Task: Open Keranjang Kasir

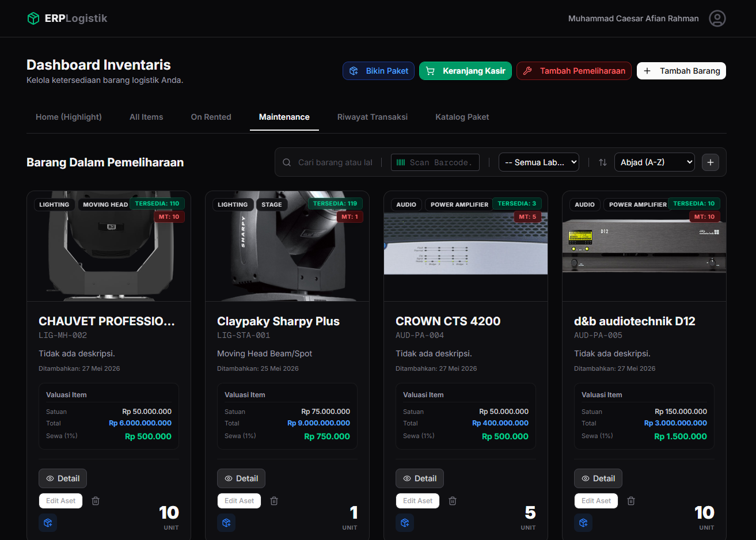Action: tap(465, 71)
